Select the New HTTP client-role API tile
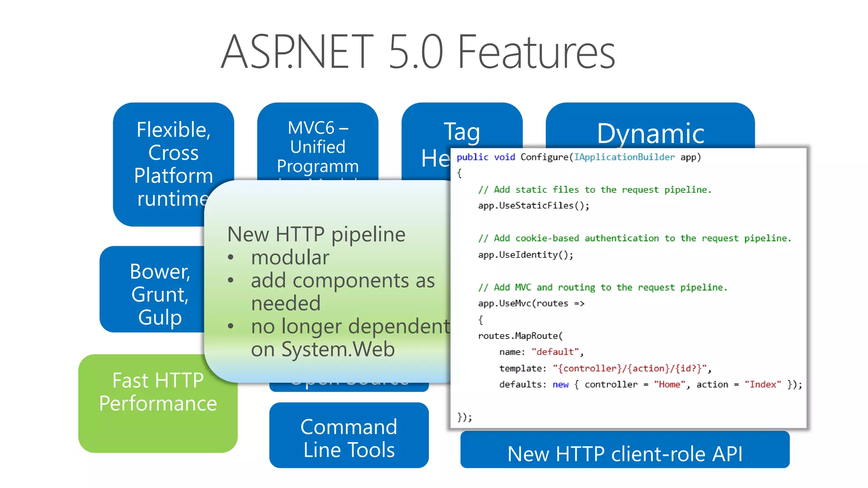This screenshot has width=868, height=488. tap(625, 453)
